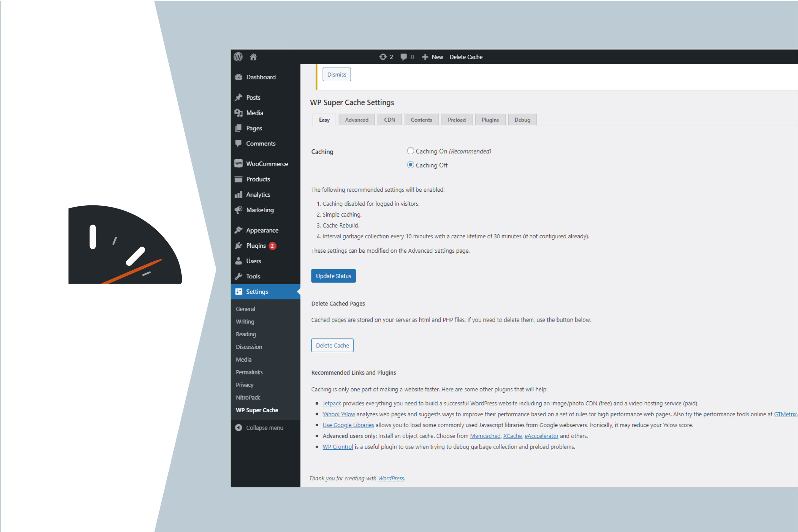Open the Memcached link
The height and width of the screenshot is (532, 798).
coord(485,436)
